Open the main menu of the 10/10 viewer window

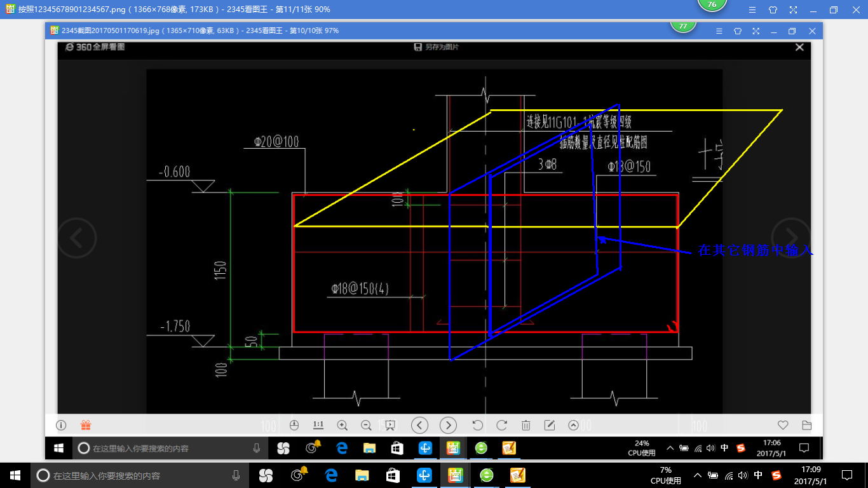tap(719, 30)
